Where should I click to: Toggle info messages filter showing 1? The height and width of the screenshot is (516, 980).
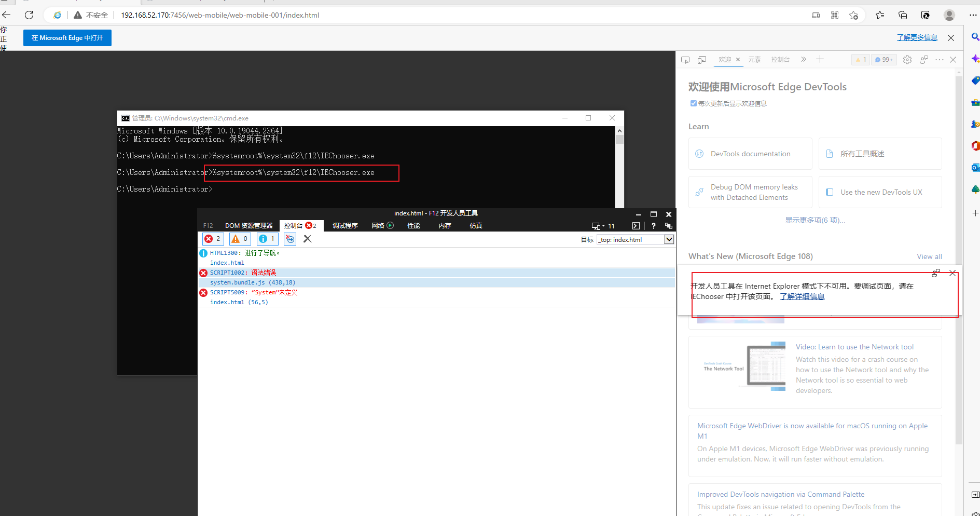click(268, 239)
